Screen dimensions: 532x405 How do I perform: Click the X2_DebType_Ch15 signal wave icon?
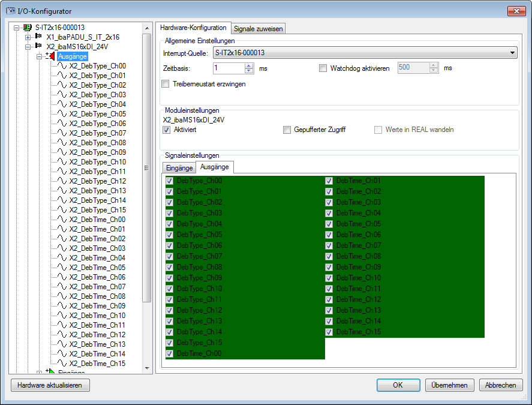(x=62, y=210)
